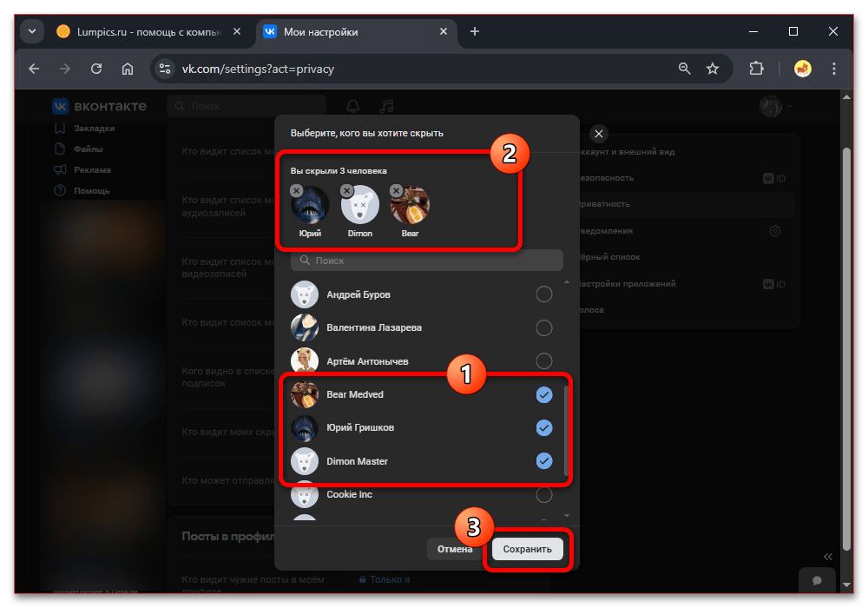Open the VK profile avatar menu
Screen dimensions: 868x608
coord(775,106)
